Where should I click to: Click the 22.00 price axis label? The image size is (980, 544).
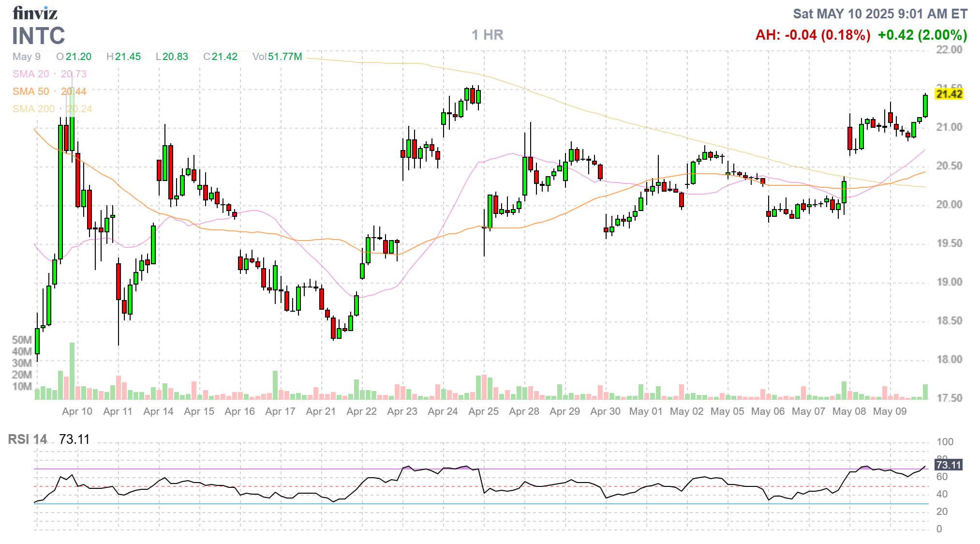[949, 50]
